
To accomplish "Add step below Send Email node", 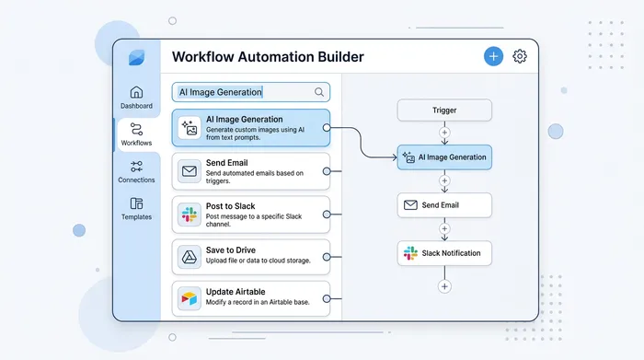I will (x=444, y=228).
